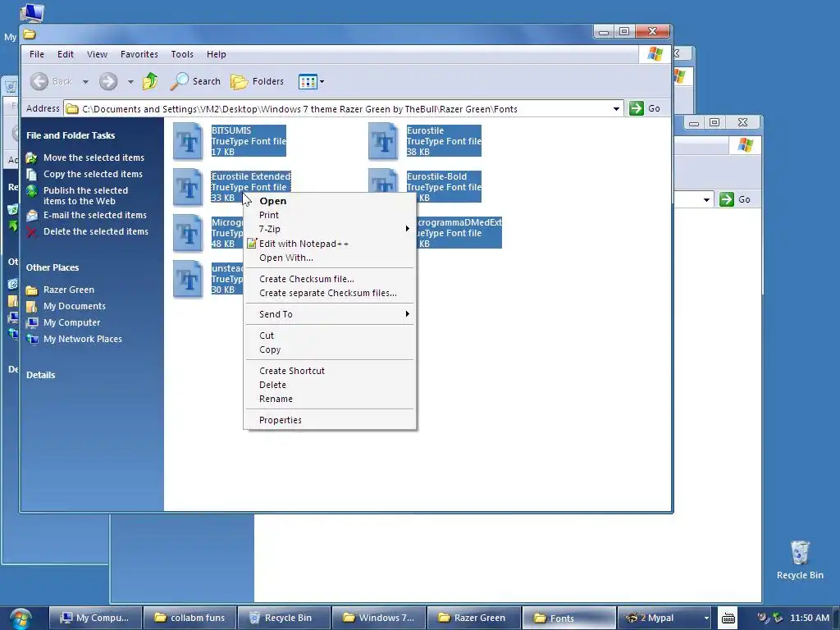Viewport: 840px width, 630px height.
Task: Click Copy the selected items icon
Action: click(x=32, y=174)
